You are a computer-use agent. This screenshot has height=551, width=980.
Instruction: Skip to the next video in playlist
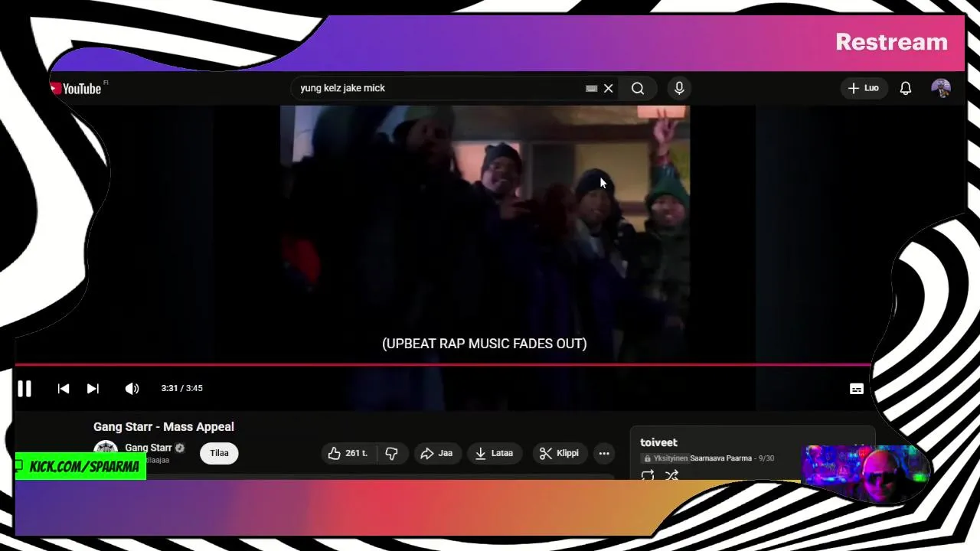[x=93, y=389]
